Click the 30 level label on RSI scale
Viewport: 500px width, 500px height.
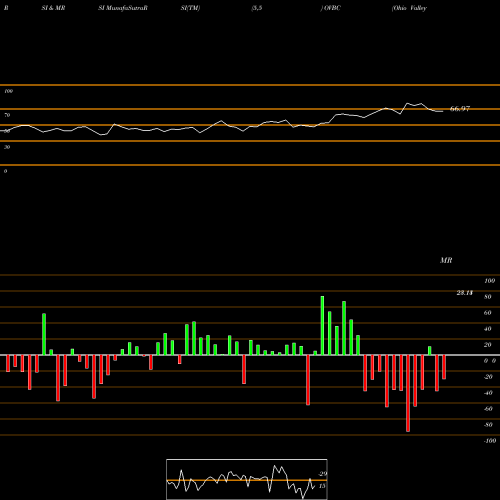pyautogui.click(x=7, y=147)
